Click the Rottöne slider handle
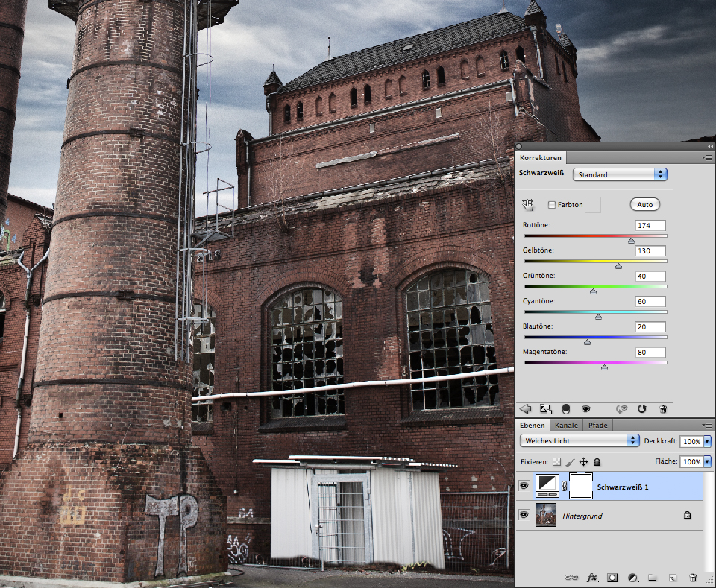This screenshot has height=588, width=716. [631, 240]
